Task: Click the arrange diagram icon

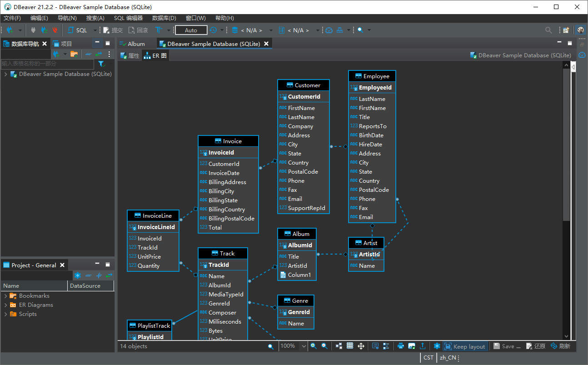Action: [x=339, y=346]
